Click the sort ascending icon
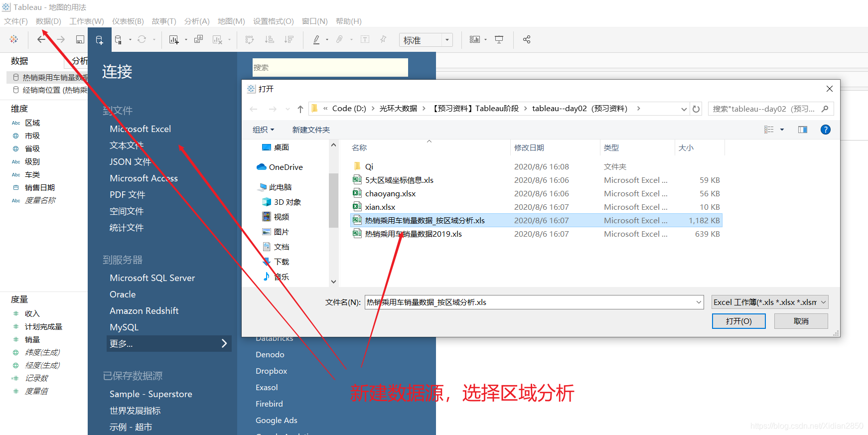Viewport: 868px width, 435px height. tap(270, 39)
